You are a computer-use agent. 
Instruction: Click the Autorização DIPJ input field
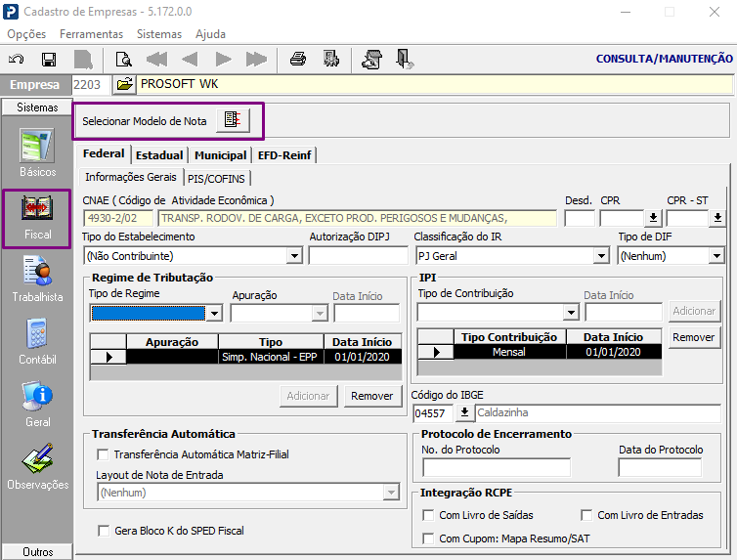(x=358, y=256)
